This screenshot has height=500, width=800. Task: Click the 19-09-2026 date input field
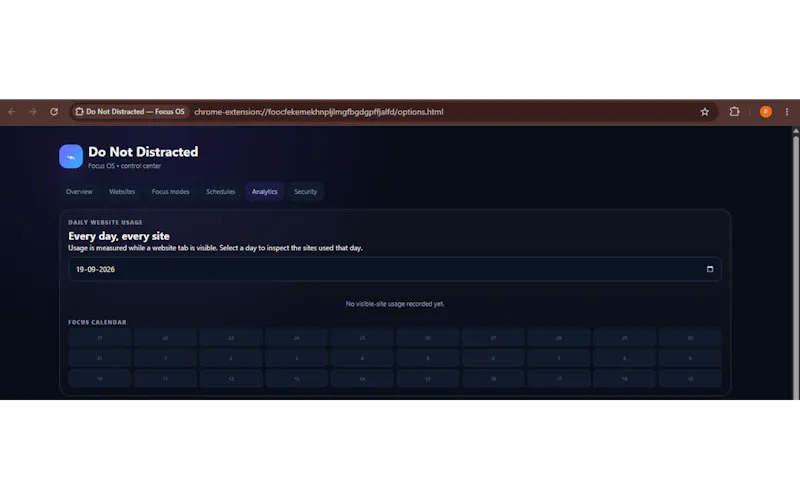395,269
